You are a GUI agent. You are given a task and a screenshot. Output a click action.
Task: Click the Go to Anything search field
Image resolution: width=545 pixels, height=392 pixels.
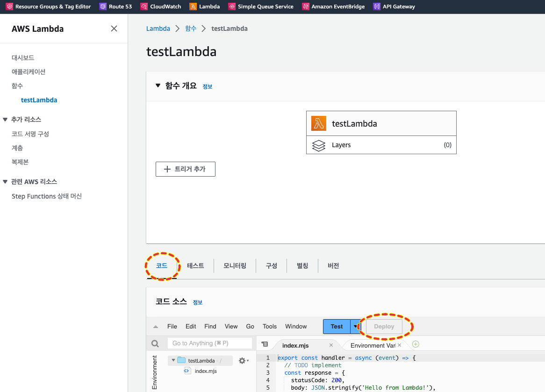209,343
